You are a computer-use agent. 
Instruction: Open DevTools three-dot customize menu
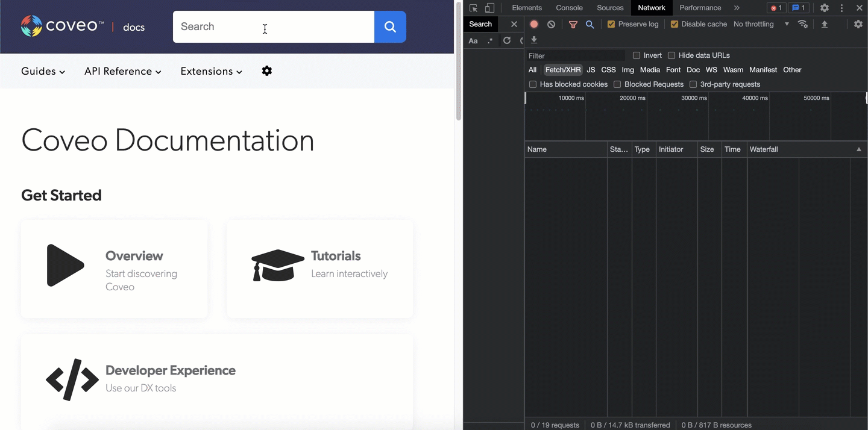pos(842,8)
